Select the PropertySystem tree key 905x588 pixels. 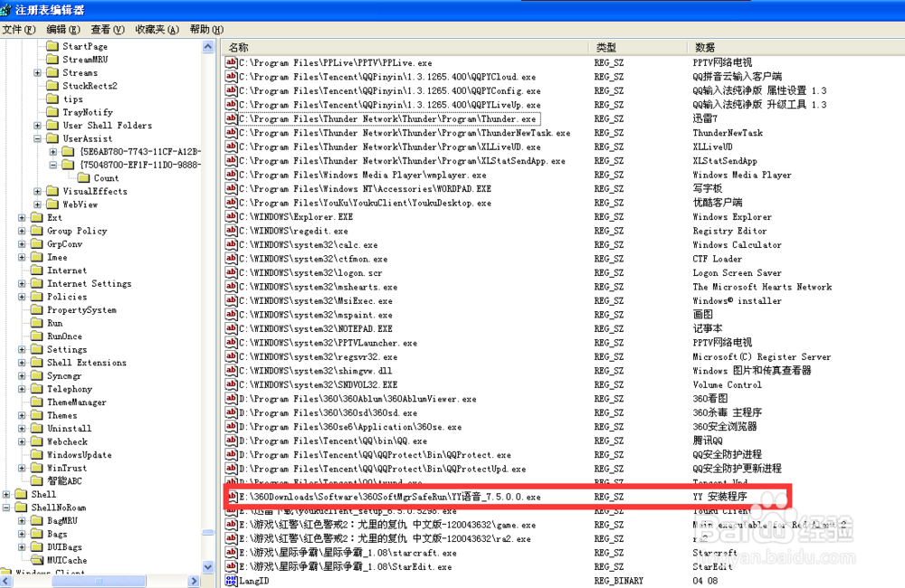point(81,310)
